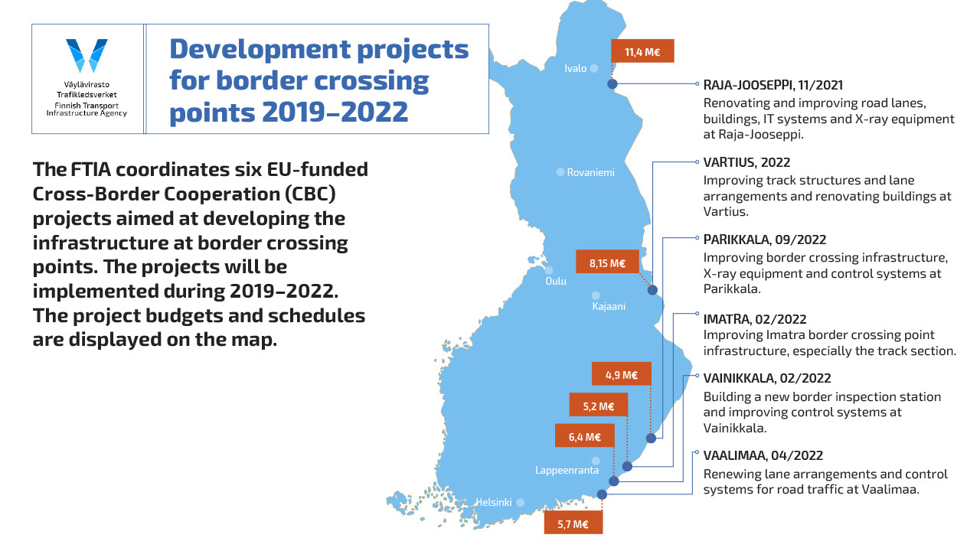Click the VAINIKKALA, 02/2022 heading
This screenshot has width=980, height=551.
pos(767,378)
